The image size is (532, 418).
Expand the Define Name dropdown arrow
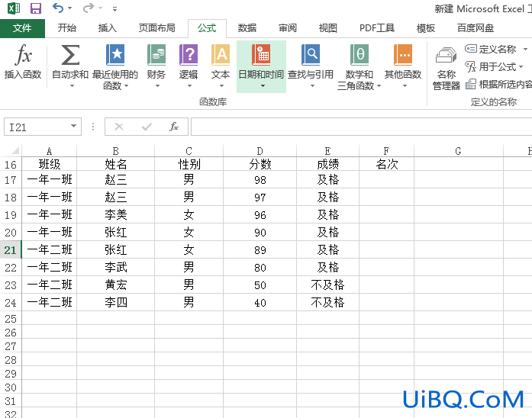(x=525, y=49)
